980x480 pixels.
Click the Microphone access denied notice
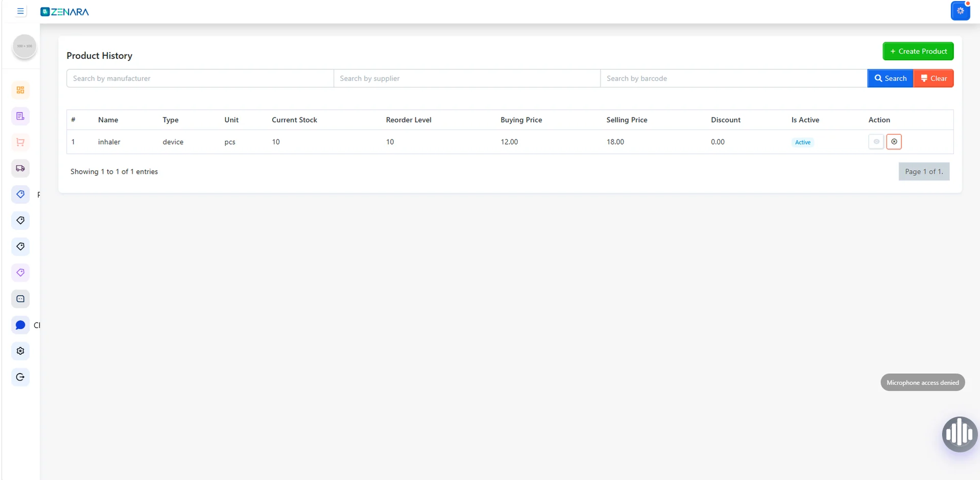tap(922, 382)
